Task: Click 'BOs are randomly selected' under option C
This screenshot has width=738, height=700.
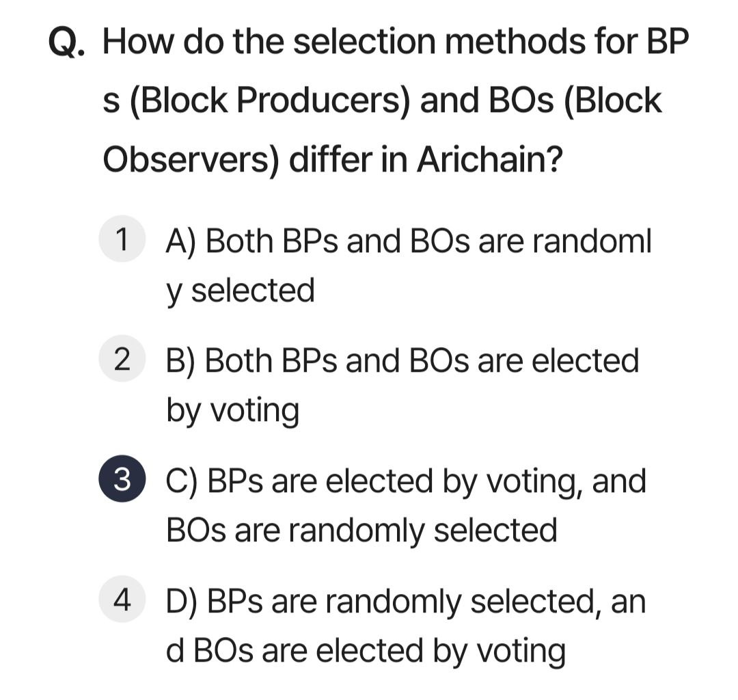Action: point(362,530)
